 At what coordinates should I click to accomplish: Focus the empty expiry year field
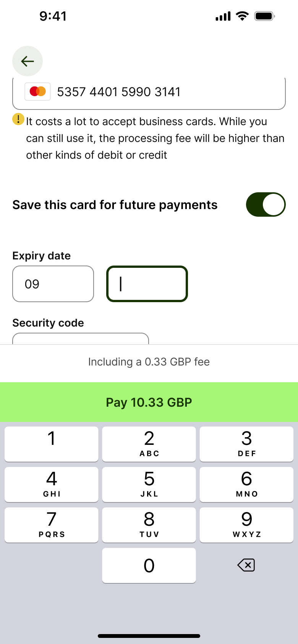coord(147,284)
